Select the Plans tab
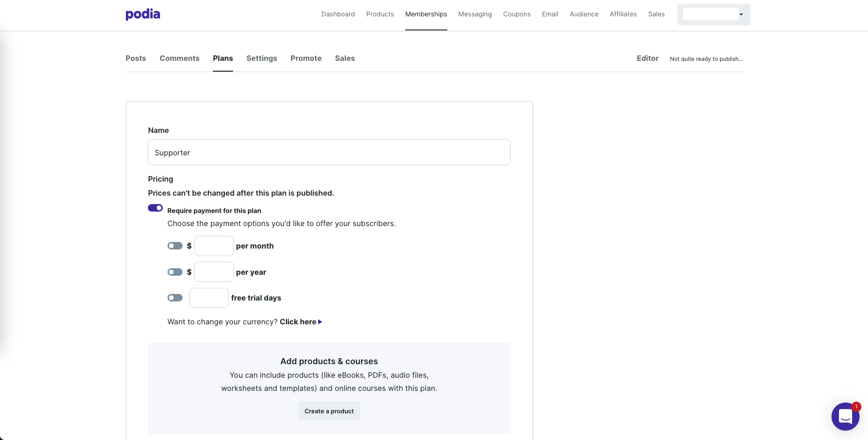 223,58
